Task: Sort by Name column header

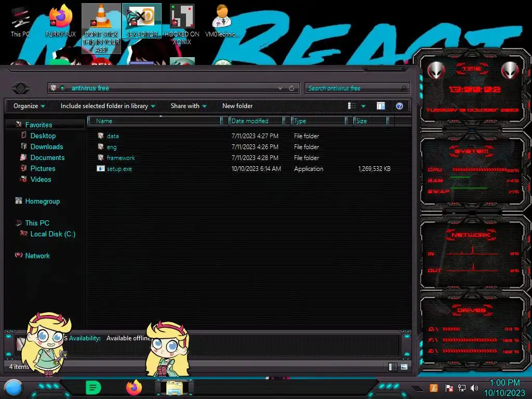Action: tap(156, 121)
